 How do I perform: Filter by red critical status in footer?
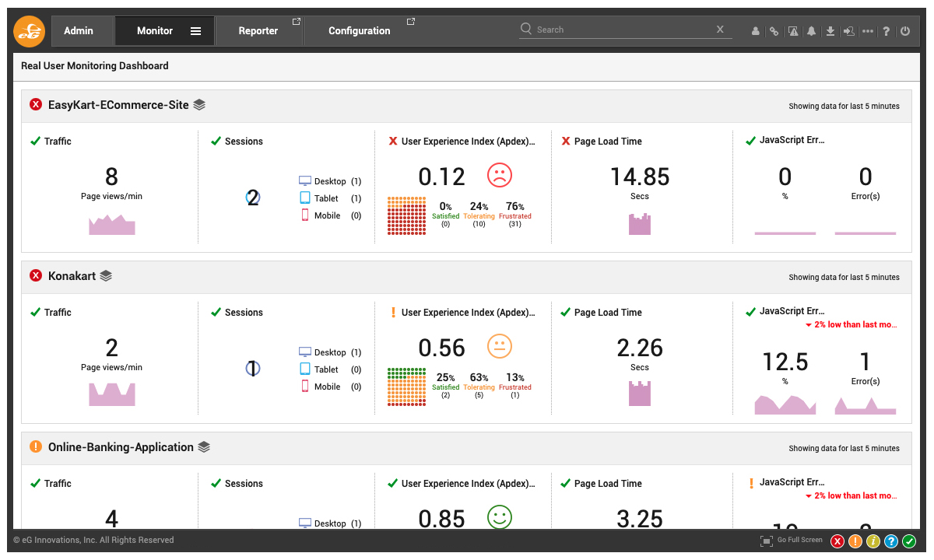click(837, 541)
